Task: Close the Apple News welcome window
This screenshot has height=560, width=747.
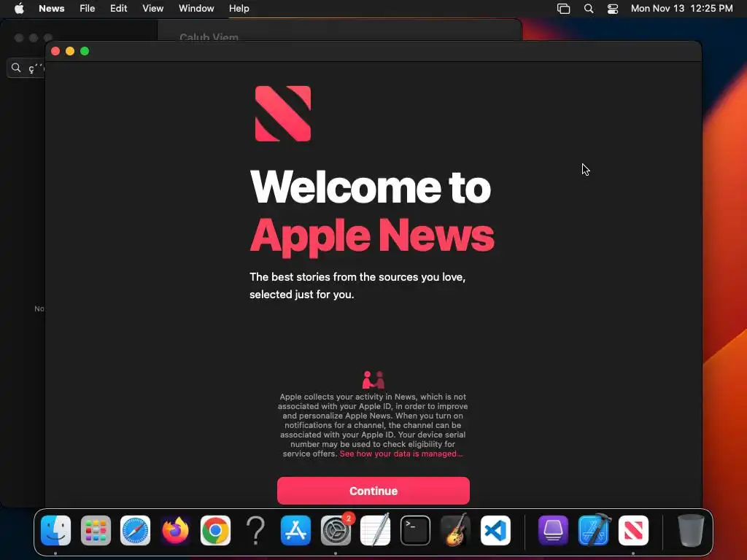Action: (x=55, y=51)
